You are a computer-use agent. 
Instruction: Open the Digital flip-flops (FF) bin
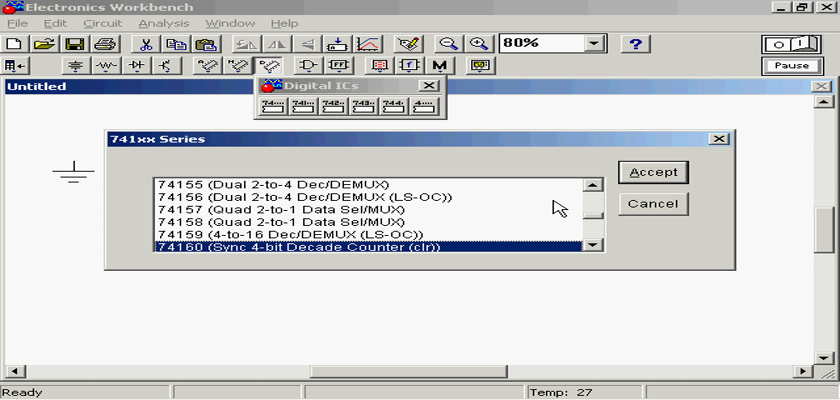click(338, 66)
